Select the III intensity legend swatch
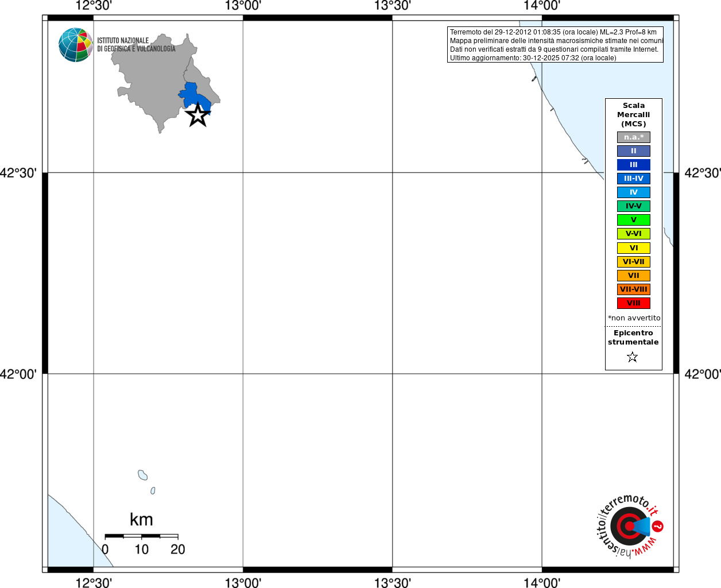This screenshot has width=721, height=588. click(634, 165)
